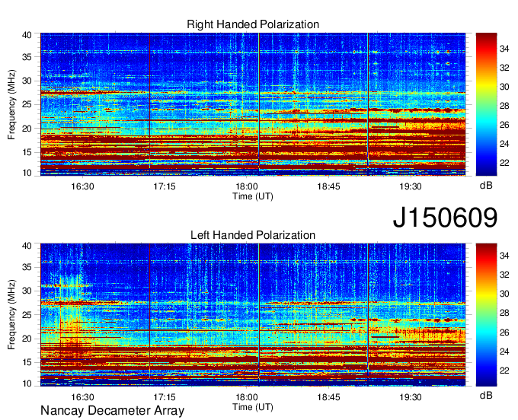The image size is (518, 420).
Task: Click the 22 dB tick on Right Handed colorbar
Action: (x=504, y=163)
